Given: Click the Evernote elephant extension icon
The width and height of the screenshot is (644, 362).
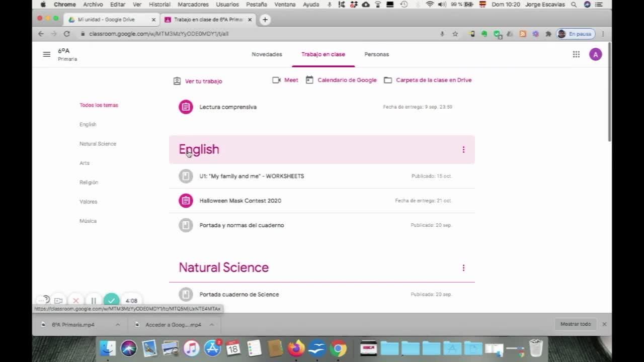Looking at the screenshot, I should (484, 34).
